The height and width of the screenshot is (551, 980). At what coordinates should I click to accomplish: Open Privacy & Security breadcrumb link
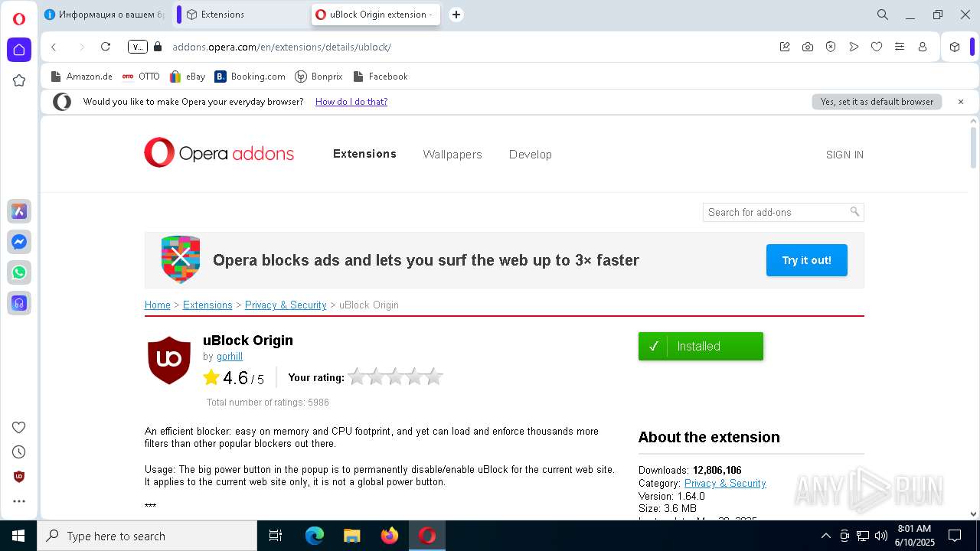(x=286, y=305)
